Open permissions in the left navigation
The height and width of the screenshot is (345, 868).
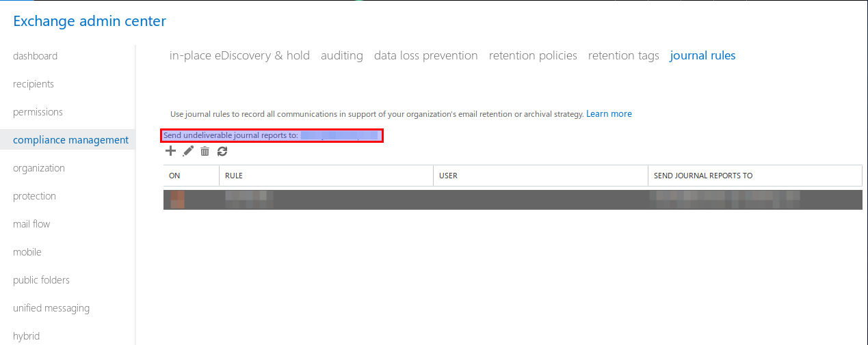[x=38, y=112]
